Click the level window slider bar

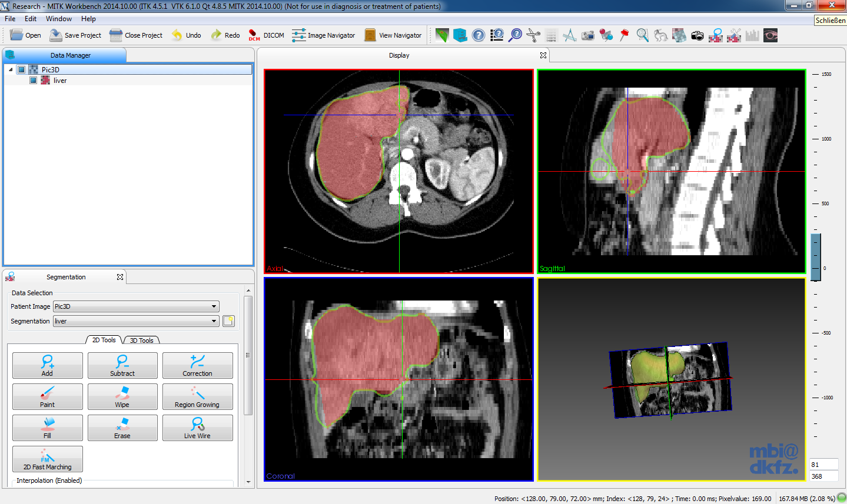pos(816,257)
